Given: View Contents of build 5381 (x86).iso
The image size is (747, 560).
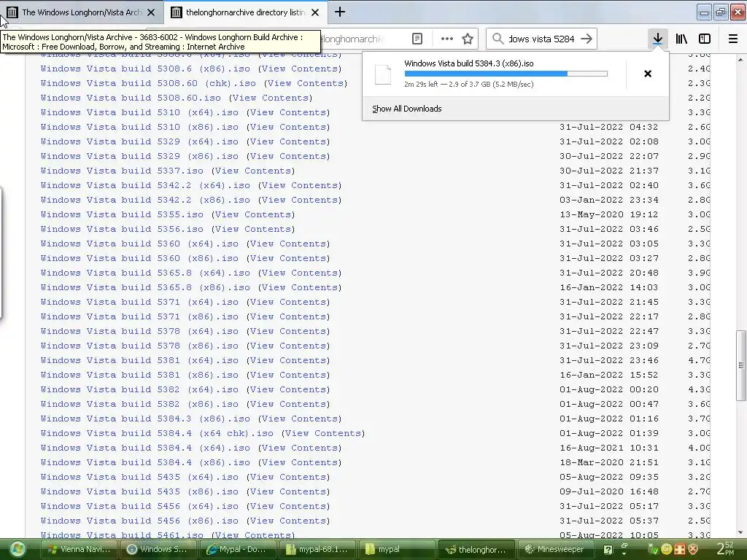Looking at the screenshot, I should click(288, 375).
